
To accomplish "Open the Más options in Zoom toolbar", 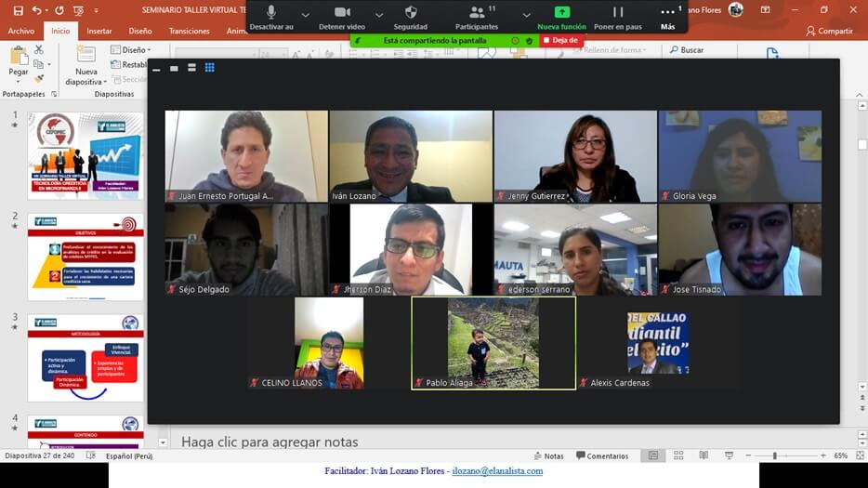I will tap(667, 13).
